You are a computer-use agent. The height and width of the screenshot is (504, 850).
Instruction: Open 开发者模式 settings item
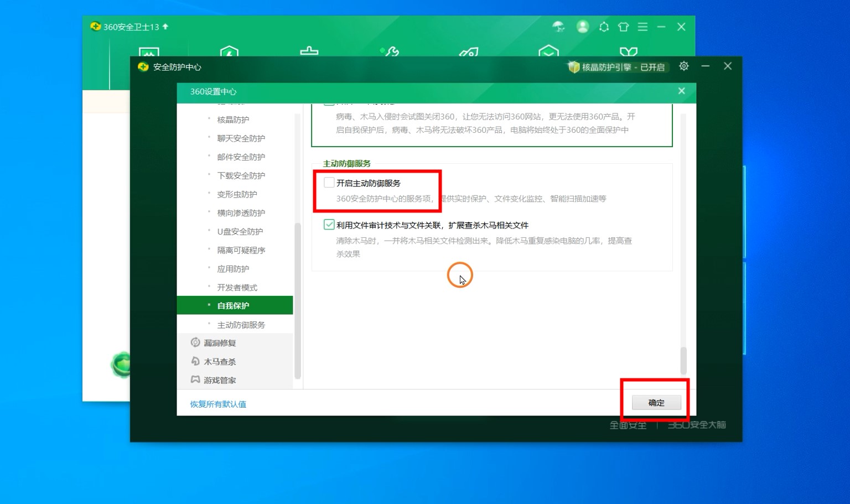[237, 288]
